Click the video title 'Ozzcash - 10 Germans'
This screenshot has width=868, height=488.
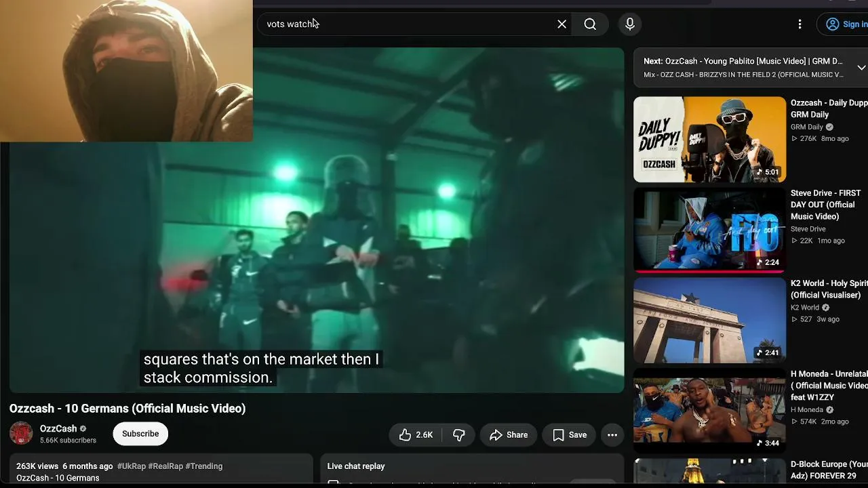tap(127, 409)
